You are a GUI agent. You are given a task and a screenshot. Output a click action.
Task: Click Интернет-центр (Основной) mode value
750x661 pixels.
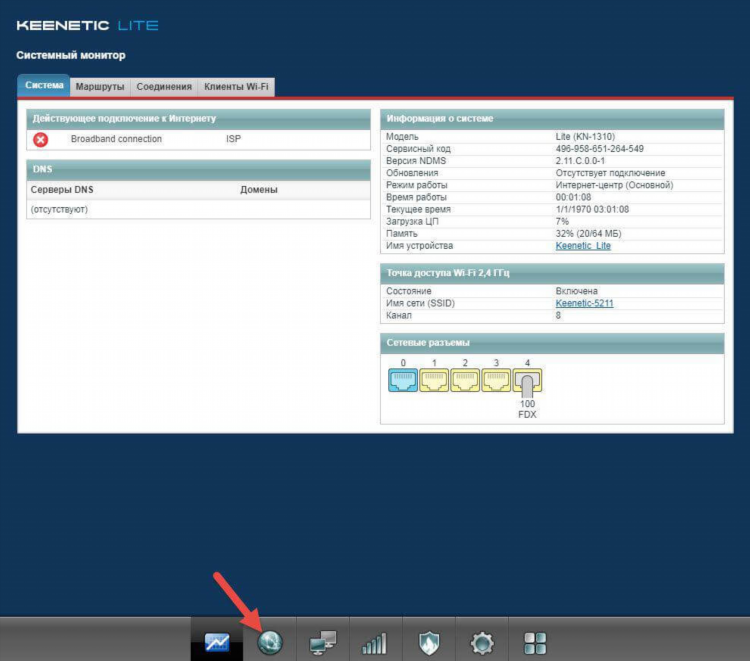pos(614,185)
